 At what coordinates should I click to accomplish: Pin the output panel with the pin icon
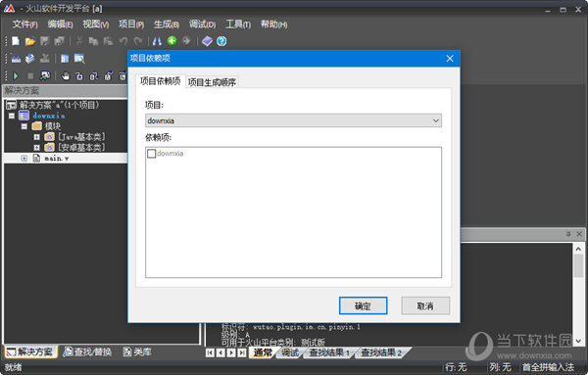[568, 234]
